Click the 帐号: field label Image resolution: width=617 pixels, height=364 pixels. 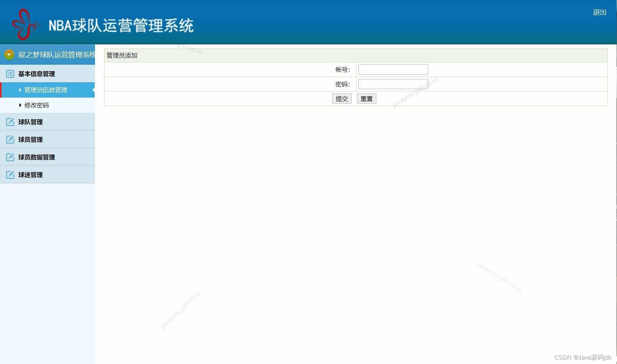343,70
